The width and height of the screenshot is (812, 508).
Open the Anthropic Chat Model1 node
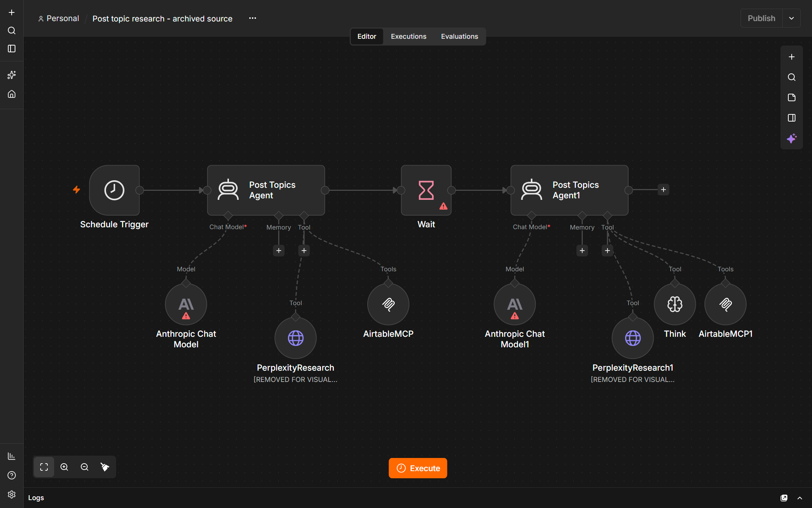pyautogui.click(x=515, y=304)
